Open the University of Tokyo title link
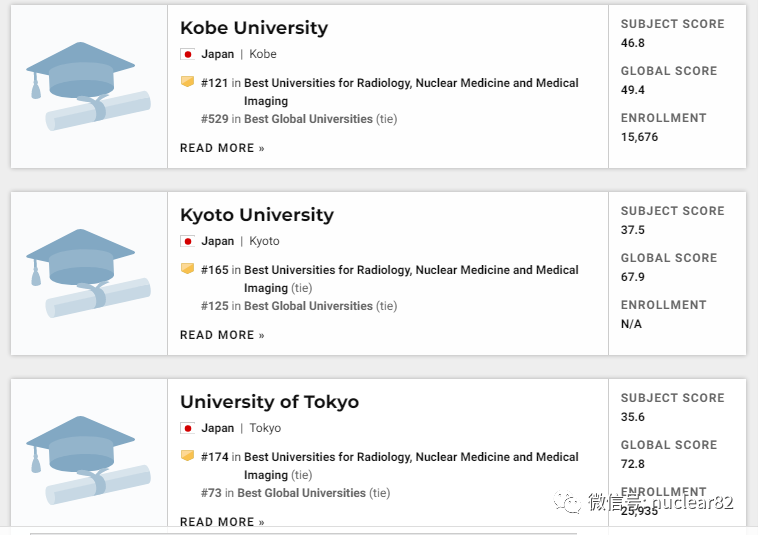 (x=269, y=402)
